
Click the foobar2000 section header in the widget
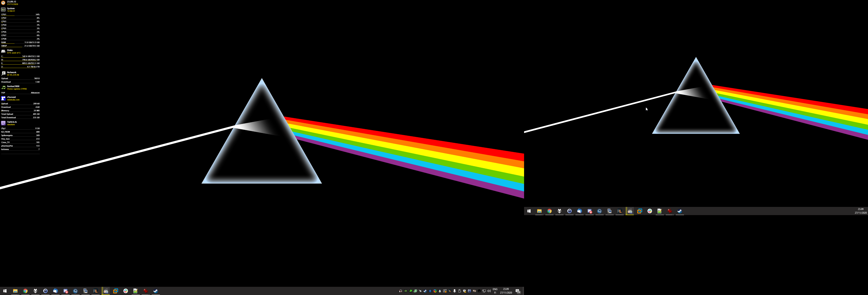(13, 86)
